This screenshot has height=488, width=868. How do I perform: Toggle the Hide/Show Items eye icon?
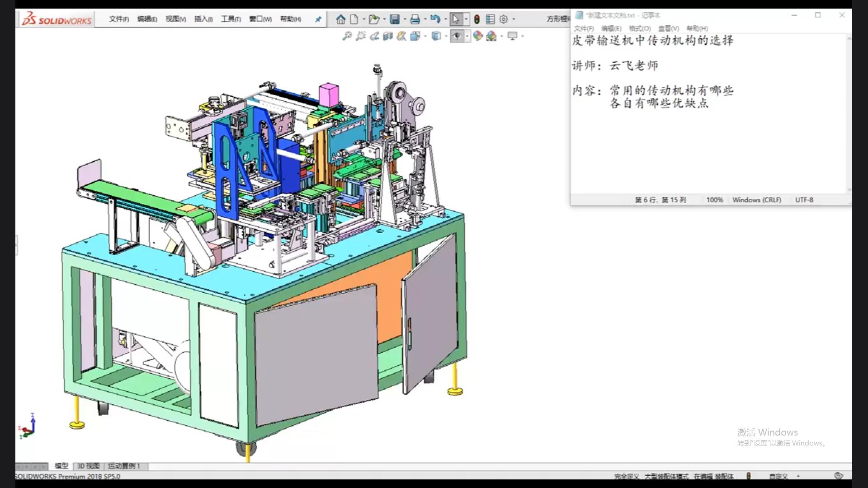(457, 36)
